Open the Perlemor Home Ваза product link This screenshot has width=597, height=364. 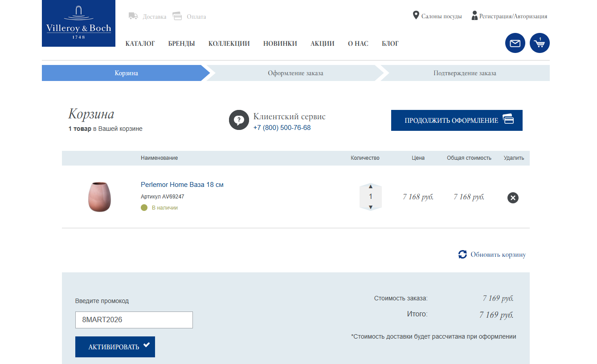pos(181,184)
